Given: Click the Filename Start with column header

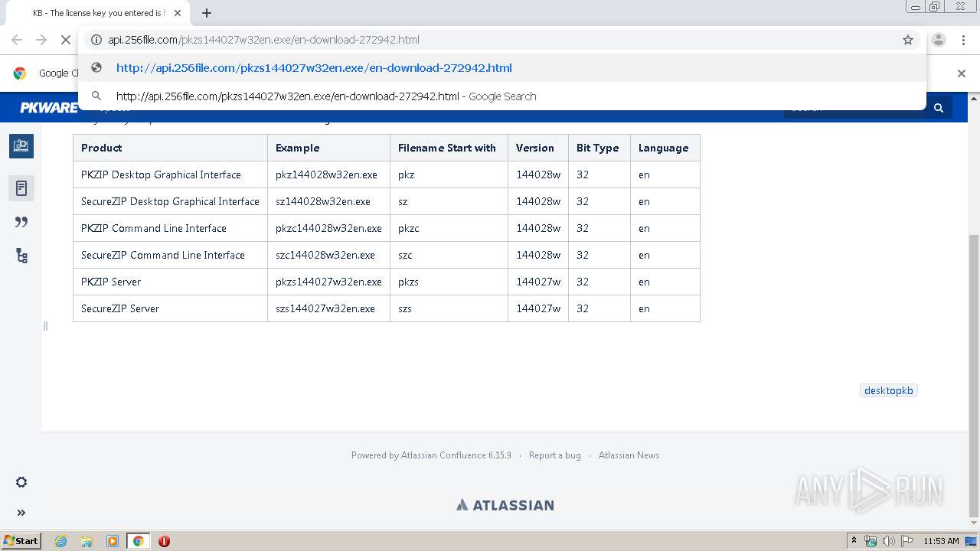Looking at the screenshot, I should [x=449, y=148].
